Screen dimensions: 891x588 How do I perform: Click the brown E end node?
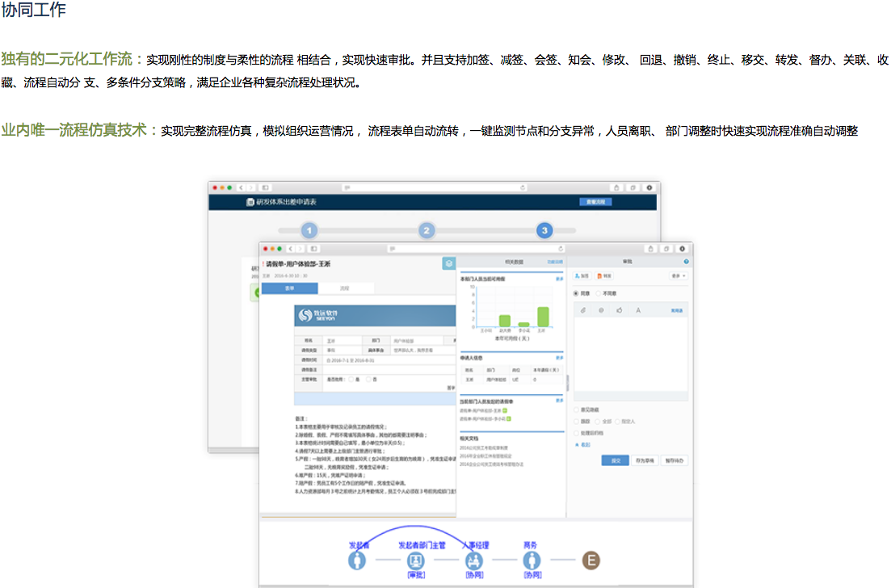pyautogui.click(x=591, y=561)
